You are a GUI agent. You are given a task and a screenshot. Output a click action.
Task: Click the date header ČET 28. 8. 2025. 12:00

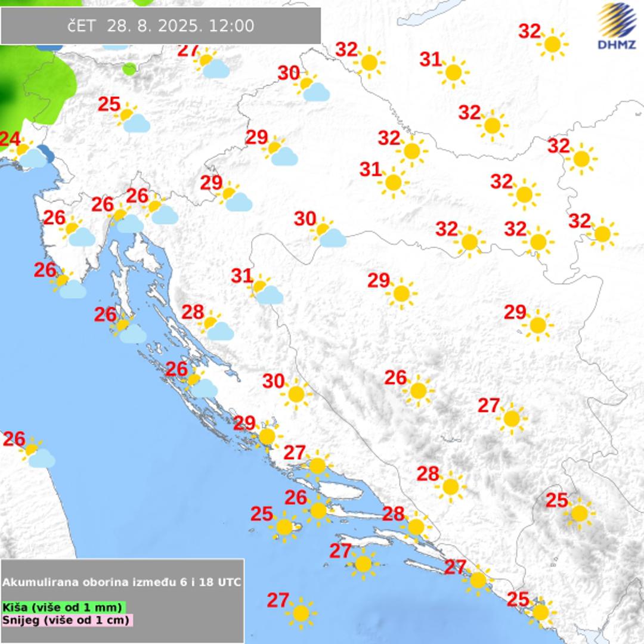(x=160, y=26)
